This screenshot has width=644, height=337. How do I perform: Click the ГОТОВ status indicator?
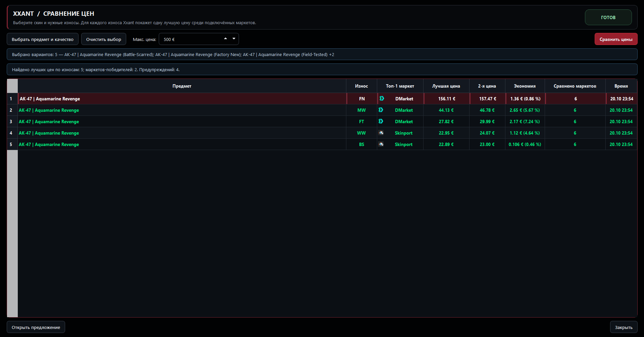608,17
